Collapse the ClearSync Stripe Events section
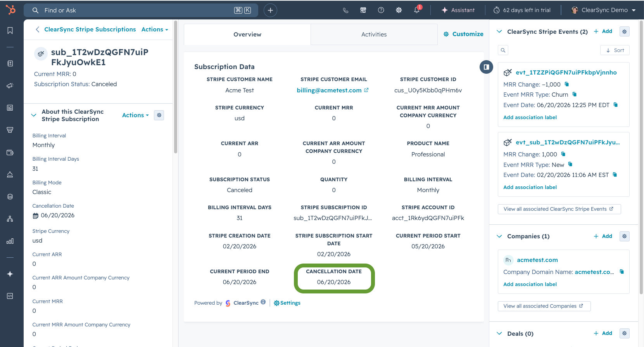Screen dimensions: 644x347 (x=499, y=31)
